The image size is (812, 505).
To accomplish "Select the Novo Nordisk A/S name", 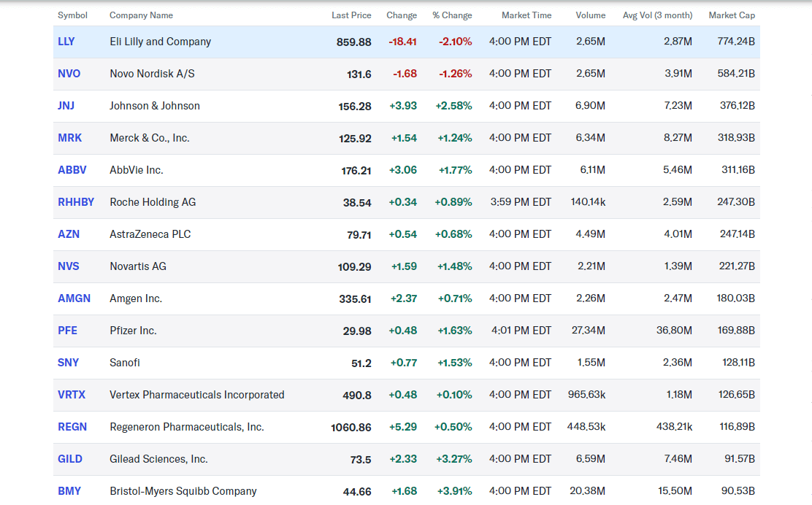I will pyautogui.click(x=152, y=74).
